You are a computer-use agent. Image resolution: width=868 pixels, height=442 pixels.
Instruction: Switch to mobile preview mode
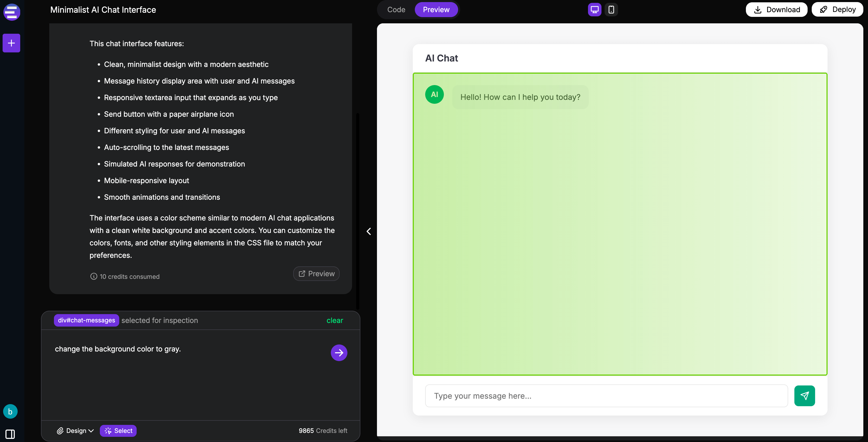[x=611, y=9]
